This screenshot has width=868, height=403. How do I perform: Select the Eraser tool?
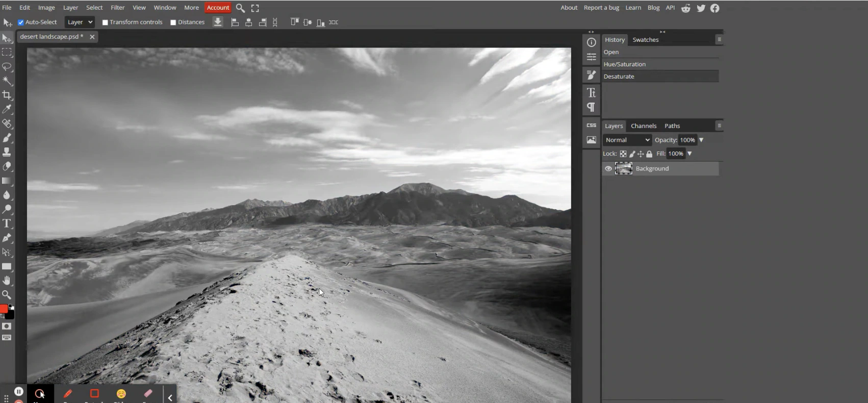(7, 166)
